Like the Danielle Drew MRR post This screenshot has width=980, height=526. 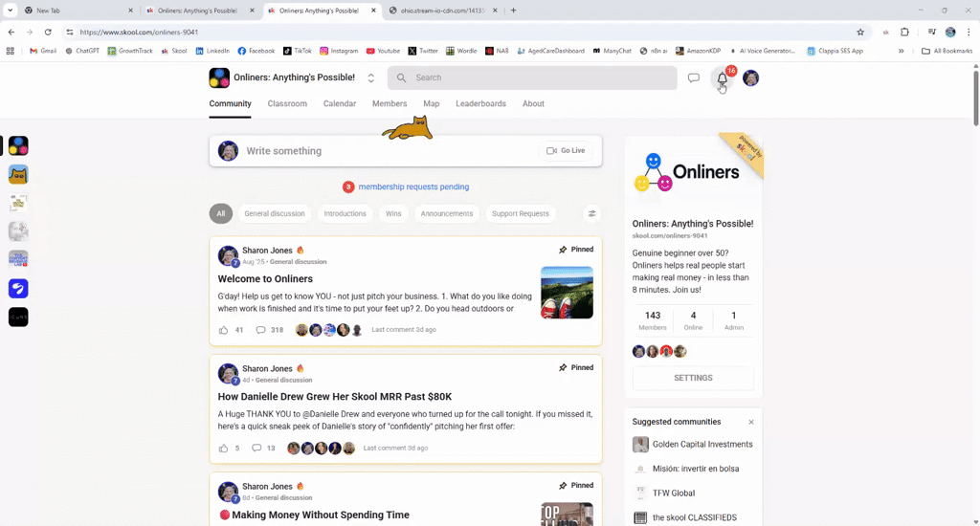pyautogui.click(x=223, y=448)
